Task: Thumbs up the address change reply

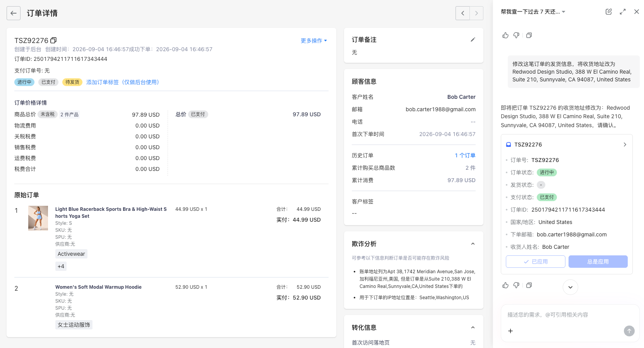Action: tap(505, 285)
